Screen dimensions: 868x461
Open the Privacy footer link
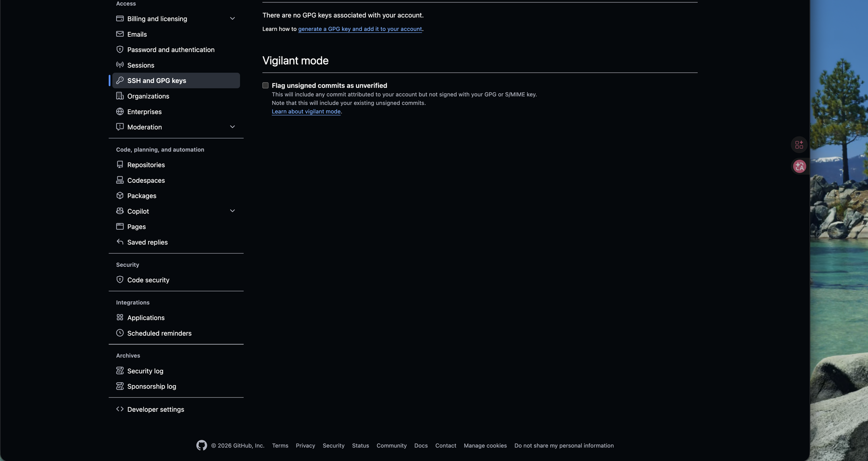[305, 446]
